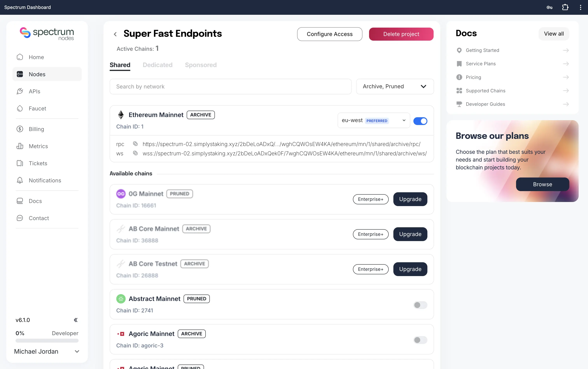588x369 pixels.
Task: Click Upgrade for 0G Mainnet
Action: [x=410, y=199]
